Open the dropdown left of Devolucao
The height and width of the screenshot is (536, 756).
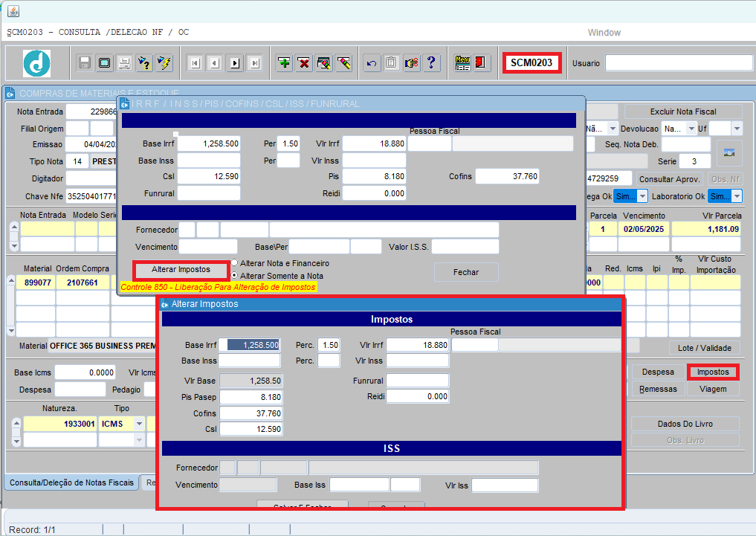tap(613, 129)
